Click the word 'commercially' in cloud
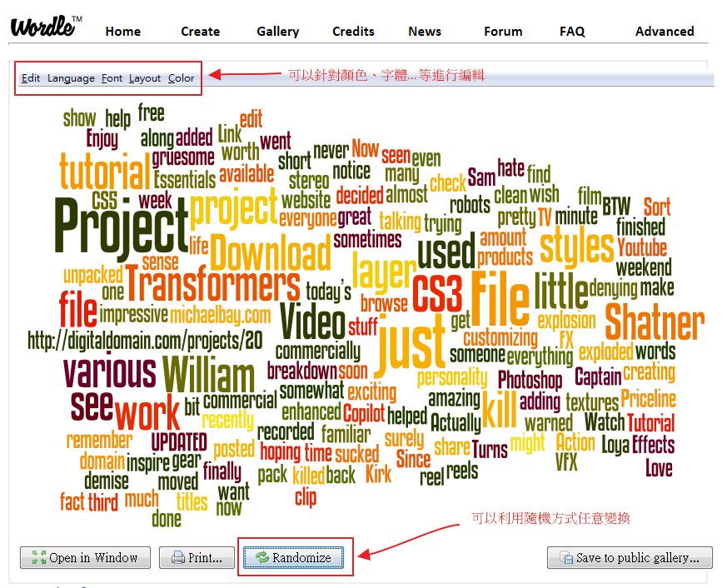Screen dimensions: 722x588 click(x=318, y=351)
